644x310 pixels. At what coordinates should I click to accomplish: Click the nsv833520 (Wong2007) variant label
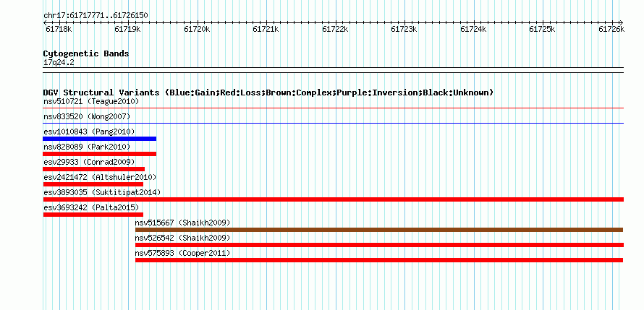pyautogui.click(x=87, y=116)
